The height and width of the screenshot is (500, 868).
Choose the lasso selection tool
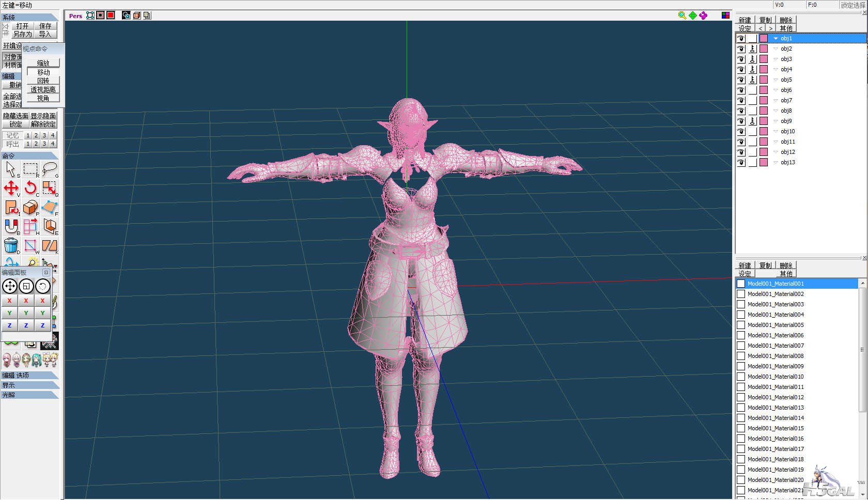50,168
